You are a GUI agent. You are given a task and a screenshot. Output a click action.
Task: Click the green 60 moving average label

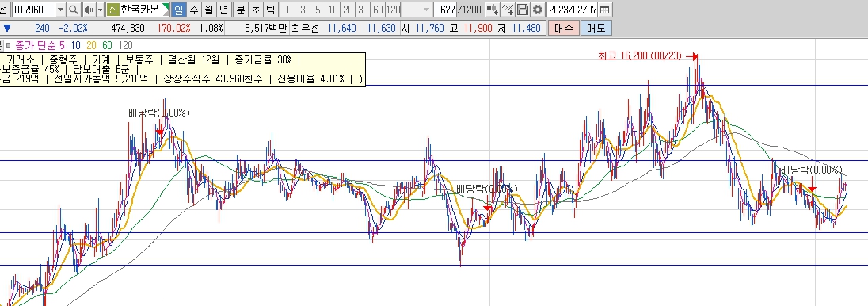coord(108,45)
